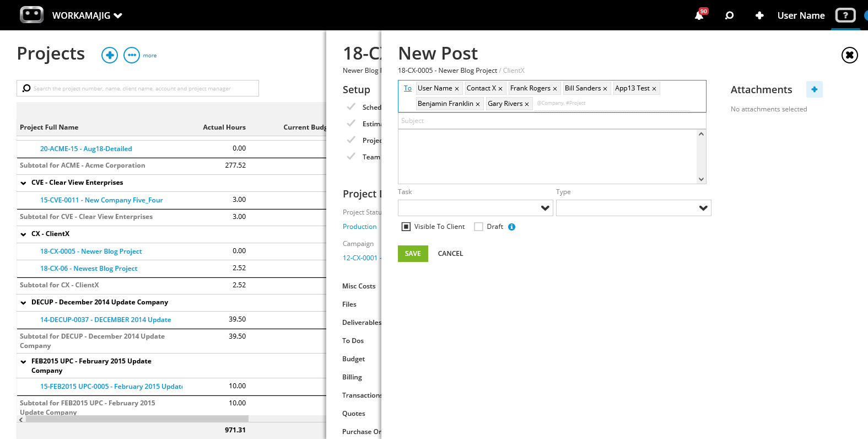
Task: Close the New Post panel
Action: [849, 55]
